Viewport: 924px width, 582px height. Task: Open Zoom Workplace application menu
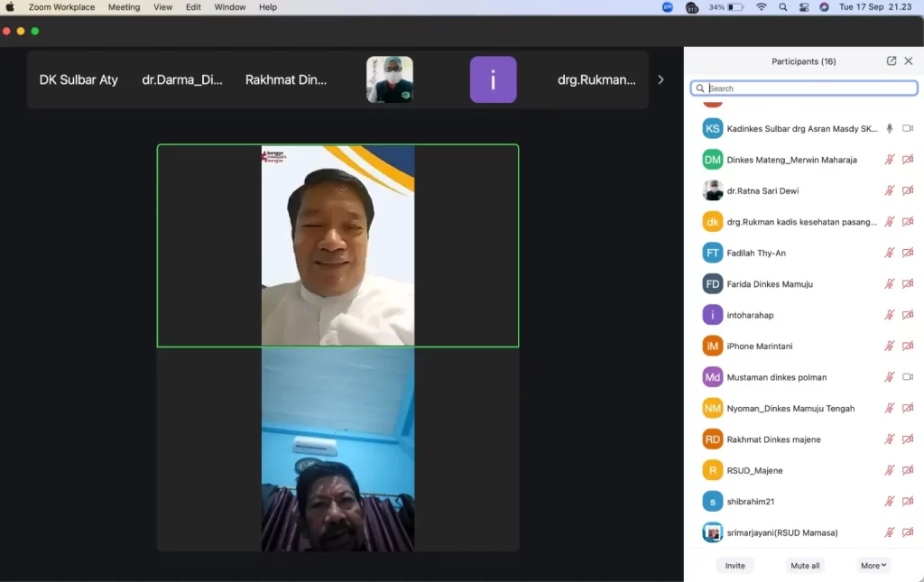point(61,7)
